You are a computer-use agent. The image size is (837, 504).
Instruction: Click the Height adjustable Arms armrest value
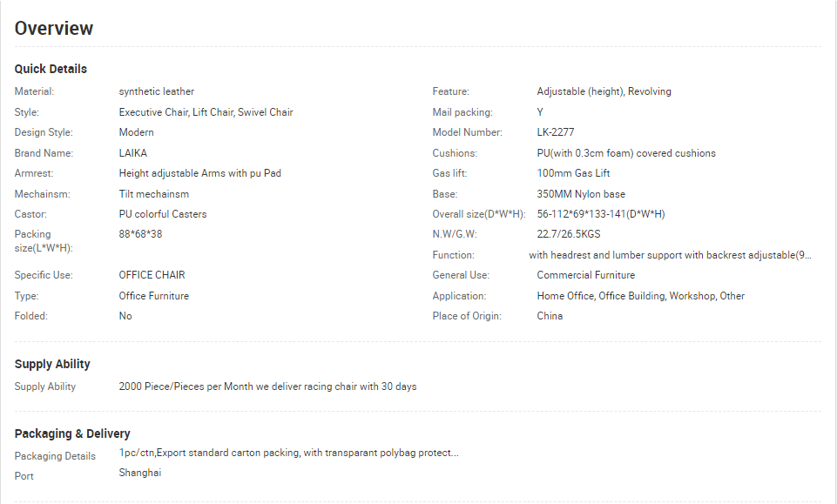click(200, 173)
